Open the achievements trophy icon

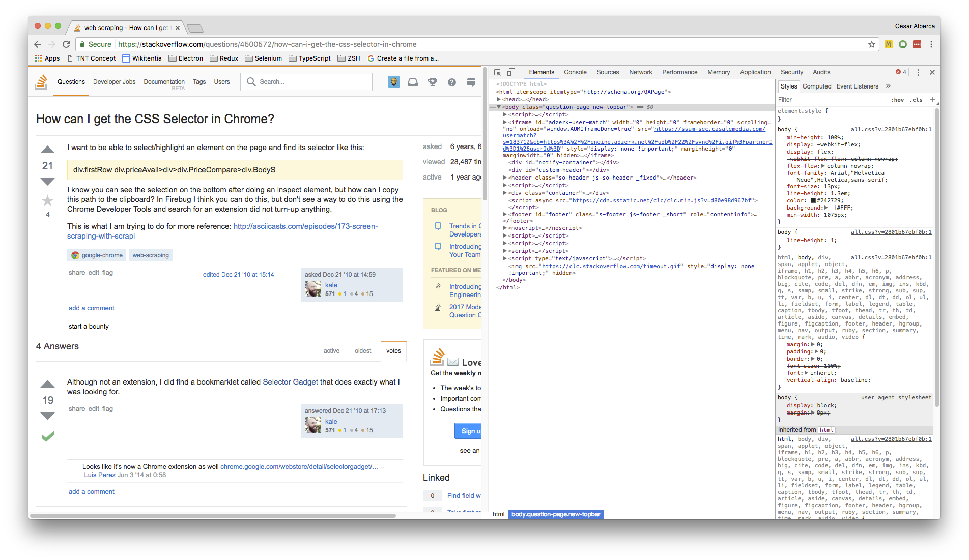pyautogui.click(x=433, y=82)
